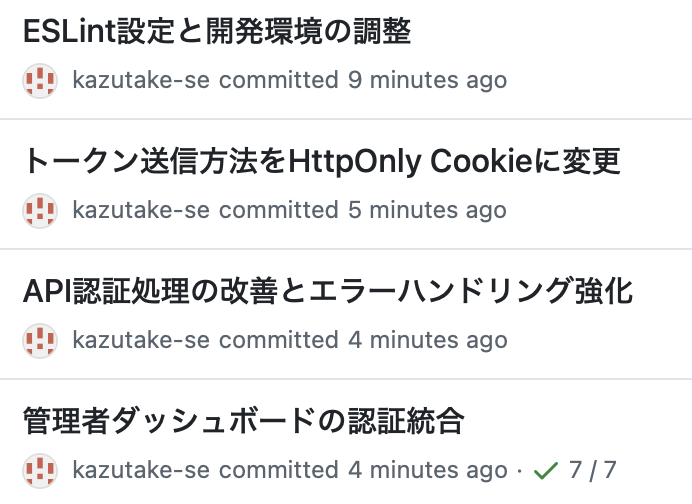
Task: Click the 9 minutes ago timestamp
Action: pyautogui.click(x=427, y=80)
